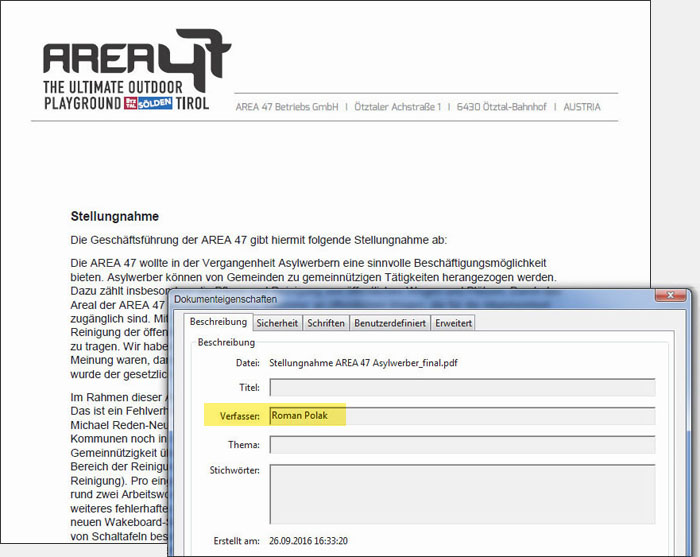Screen dimensions: 700x557
Task: Close the Dokumenteigenschaften dialog
Action: coord(670,295)
